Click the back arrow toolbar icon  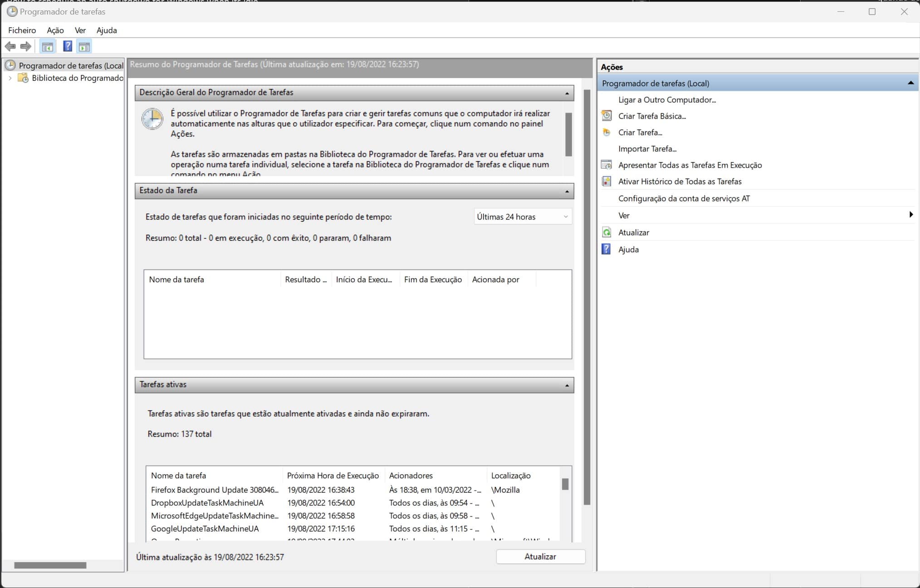(x=10, y=46)
